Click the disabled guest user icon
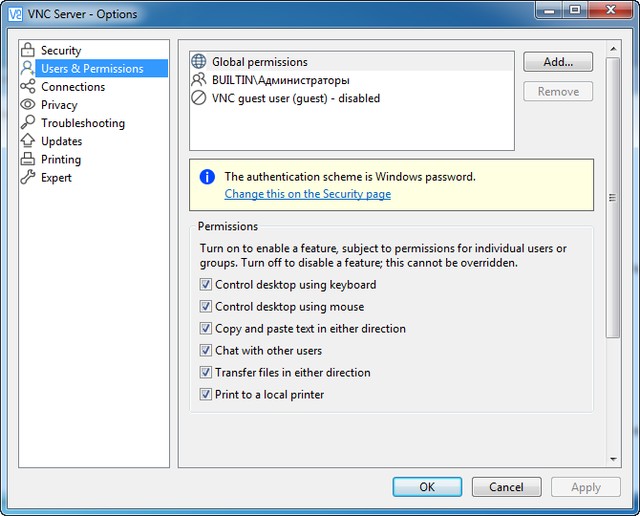The image size is (640, 516). (x=199, y=98)
